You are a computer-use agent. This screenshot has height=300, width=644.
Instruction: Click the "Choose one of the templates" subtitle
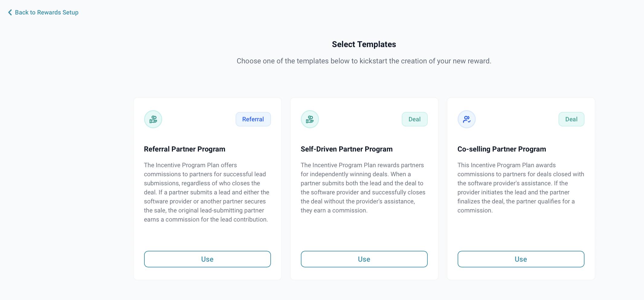364,61
